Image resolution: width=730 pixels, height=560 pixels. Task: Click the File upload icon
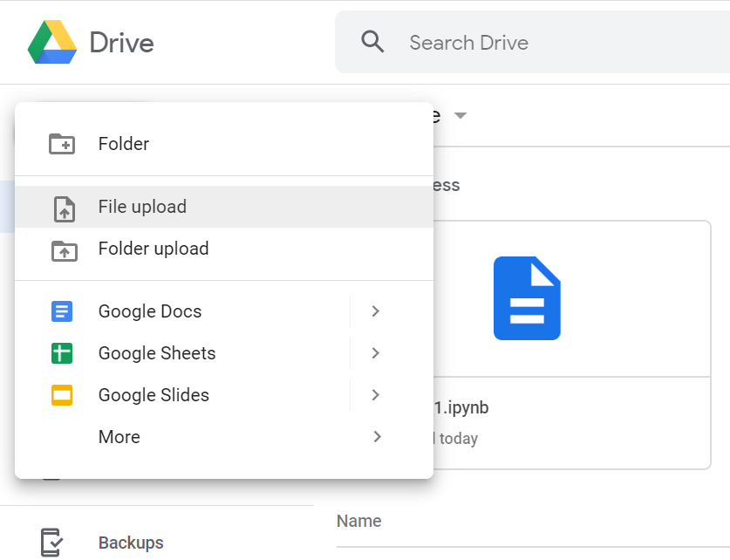coord(62,207)
